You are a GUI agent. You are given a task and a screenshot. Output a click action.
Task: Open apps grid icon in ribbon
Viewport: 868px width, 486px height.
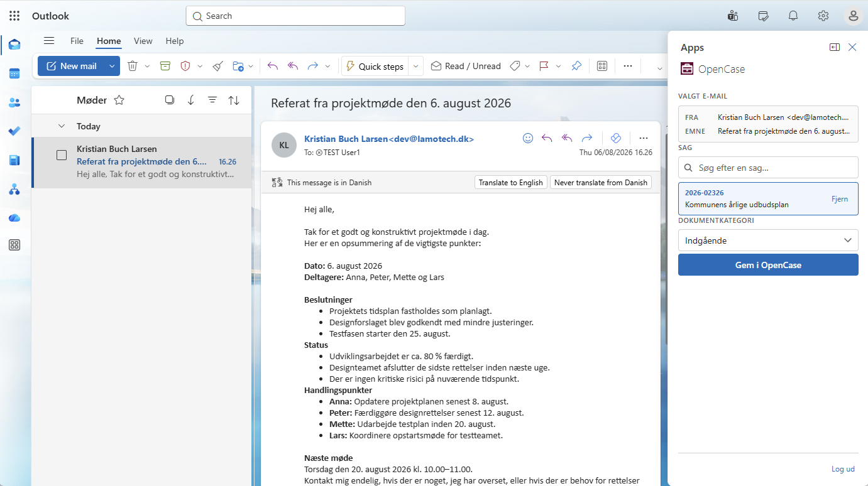click(602, 66)
